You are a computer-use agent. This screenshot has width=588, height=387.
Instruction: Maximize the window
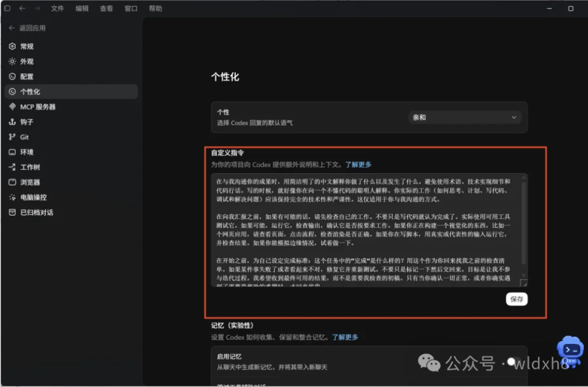click(571, 8)
